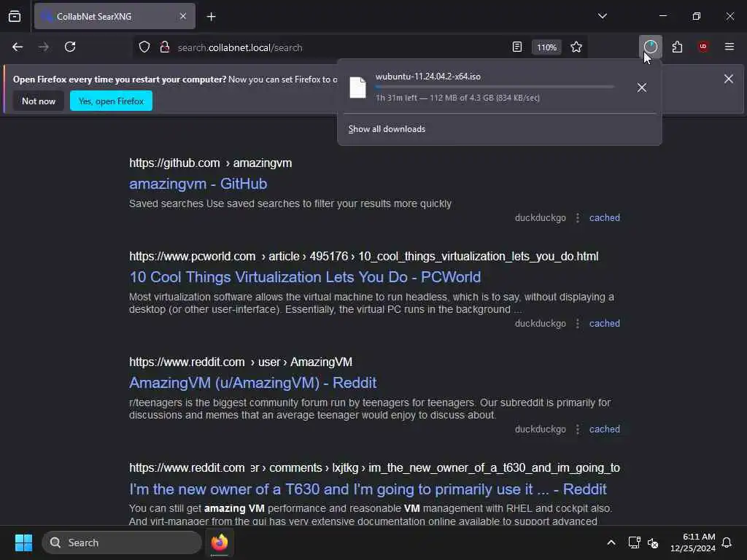
Task: Open options dots for PCWorld result
Action: click(578, 324)
